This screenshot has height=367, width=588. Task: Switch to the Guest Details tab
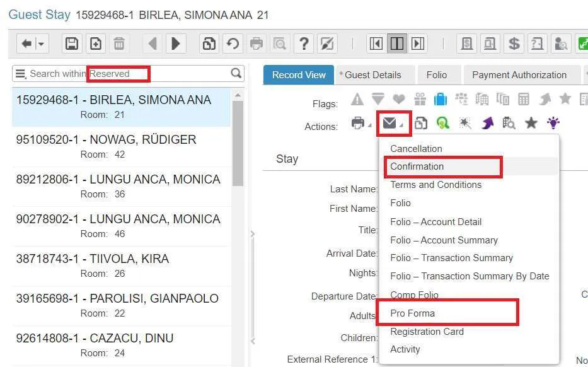(x=375, y=75)
